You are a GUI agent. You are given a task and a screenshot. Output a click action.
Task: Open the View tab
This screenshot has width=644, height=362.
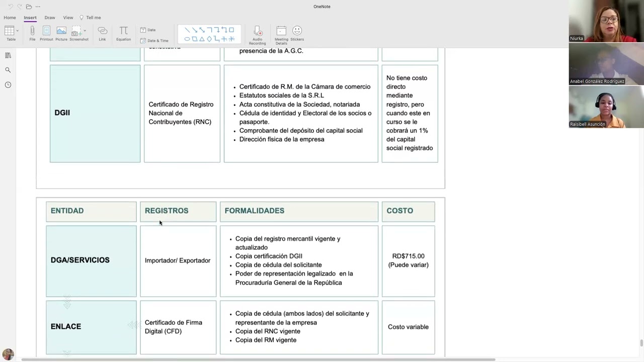pyautogui.click(x=68, y=18)
